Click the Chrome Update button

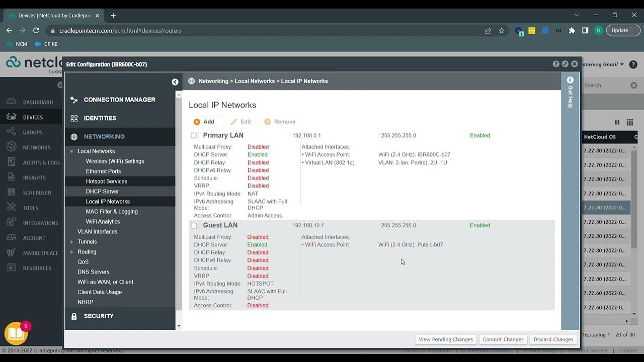[x=623, y=30]
